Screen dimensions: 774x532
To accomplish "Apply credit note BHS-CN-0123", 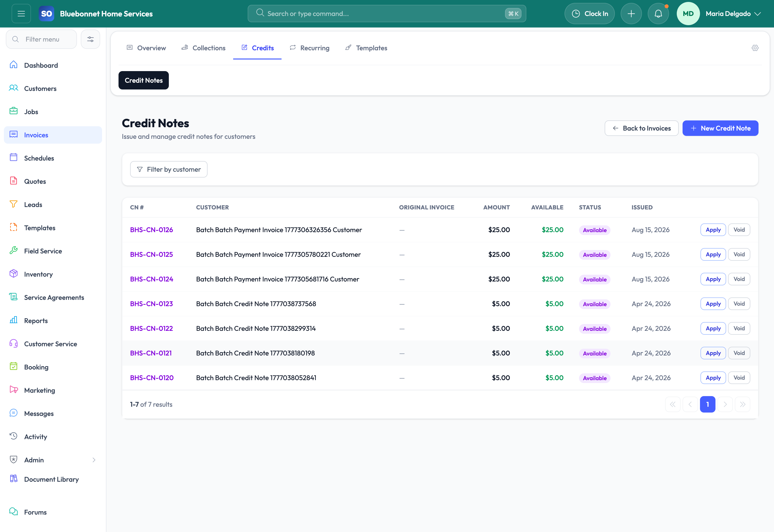I will [713, 304].
